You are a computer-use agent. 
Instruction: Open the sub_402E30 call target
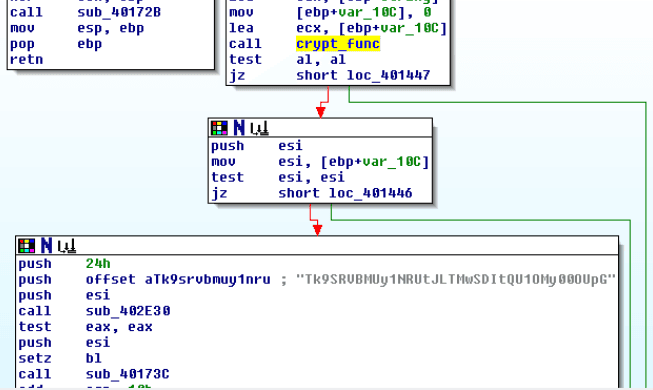tap(128, 311)
